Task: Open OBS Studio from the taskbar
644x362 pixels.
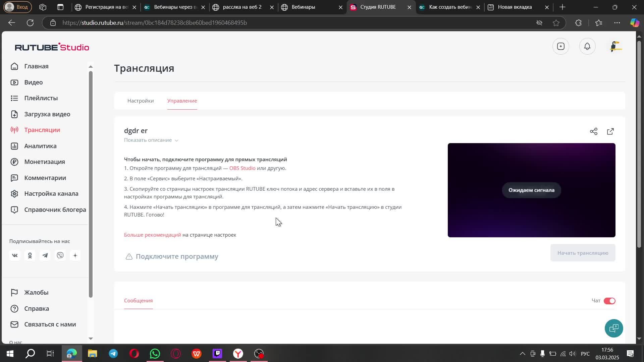Action: click(259, 354)
